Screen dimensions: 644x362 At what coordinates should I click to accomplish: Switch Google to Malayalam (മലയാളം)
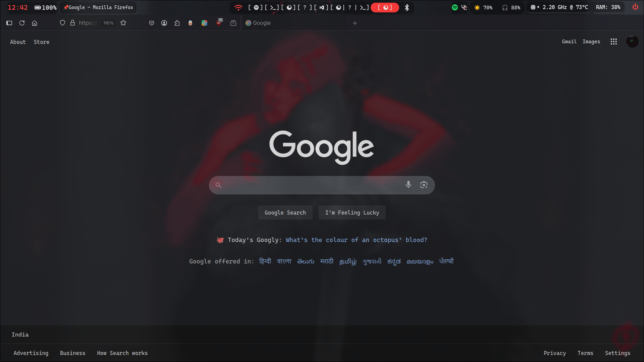420,261
